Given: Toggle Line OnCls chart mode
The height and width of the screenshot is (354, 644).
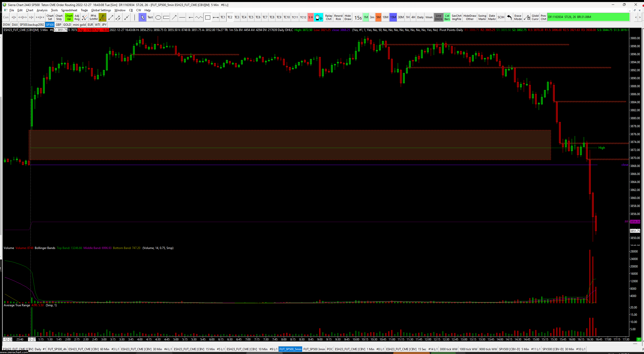Looking at the screenshot, I should [x=438, y=17].
